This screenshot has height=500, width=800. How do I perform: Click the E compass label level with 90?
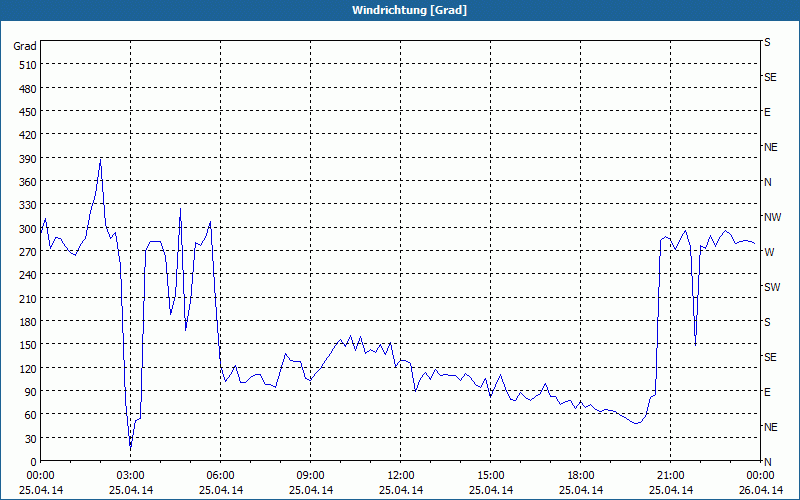pos(767,392)
